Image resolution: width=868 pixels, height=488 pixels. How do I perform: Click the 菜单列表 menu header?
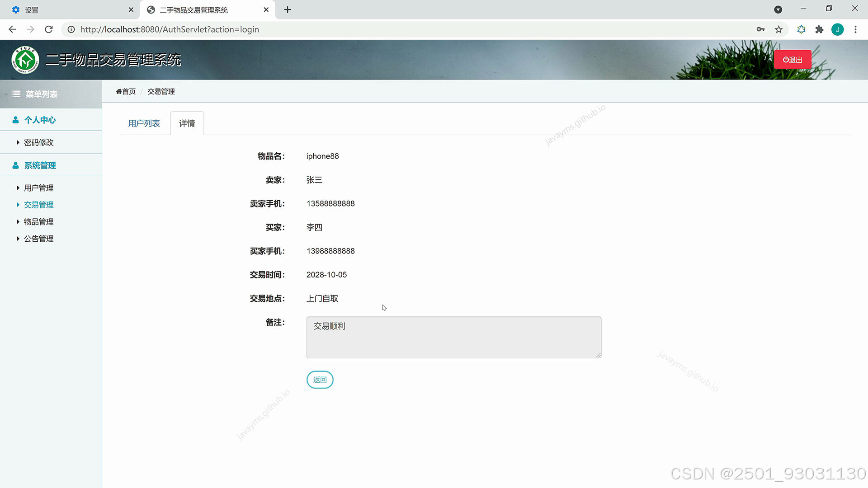click(x=51, y=94)
